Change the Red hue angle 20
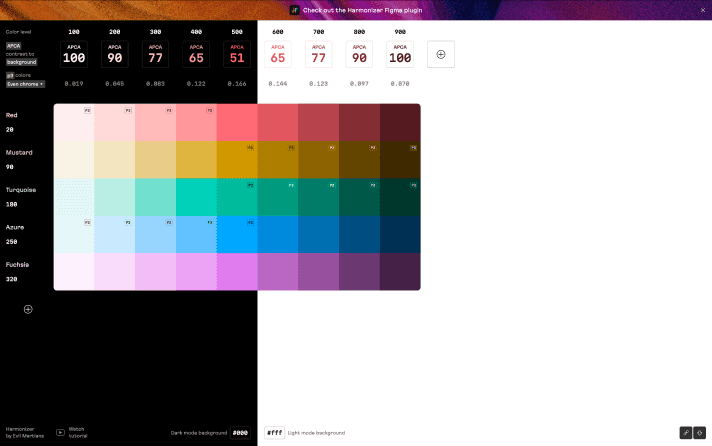This screenshot has width=712, height=446. pyautogui.click(x=10, y=130)
